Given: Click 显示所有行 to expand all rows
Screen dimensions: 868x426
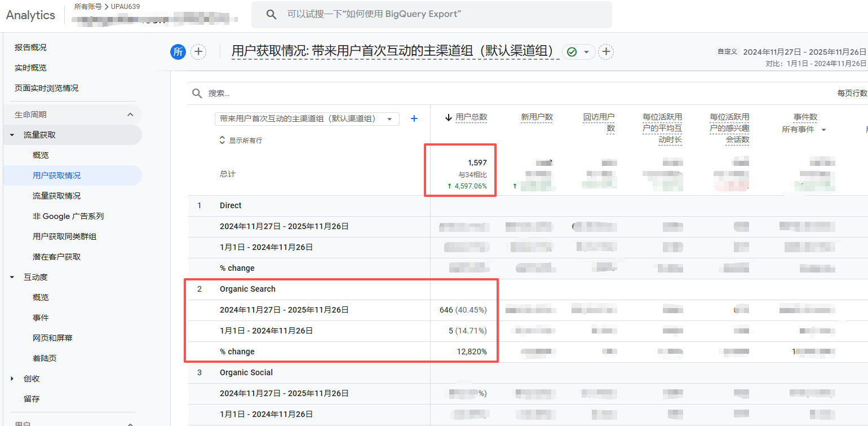Looking at the screenshot, I should 240,140.
